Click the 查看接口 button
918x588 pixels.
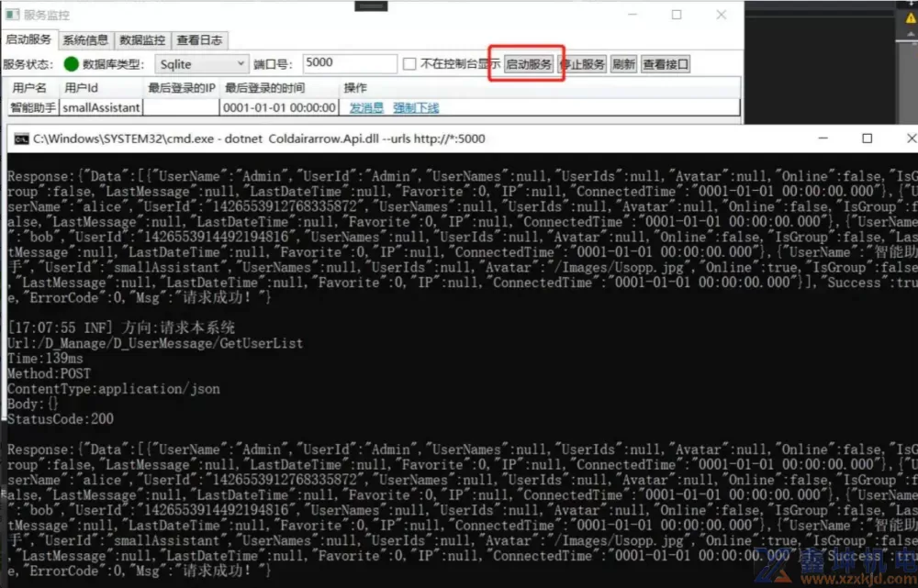[x=665, y=64]
